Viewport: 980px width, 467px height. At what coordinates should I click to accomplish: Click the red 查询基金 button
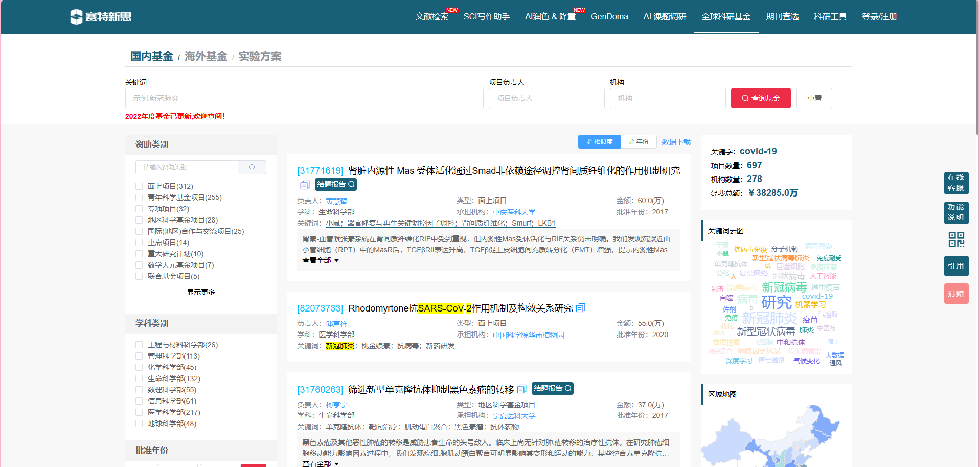(x=761, y=98)
